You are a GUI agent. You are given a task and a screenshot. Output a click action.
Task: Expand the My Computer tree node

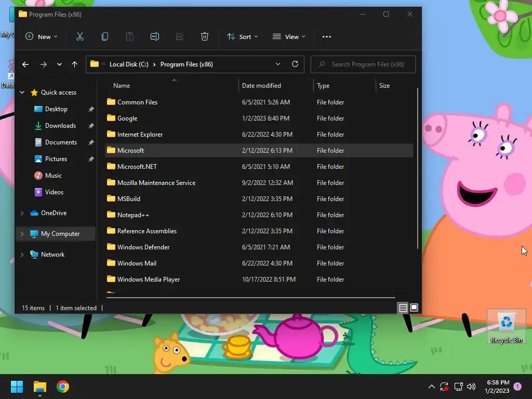22,234
